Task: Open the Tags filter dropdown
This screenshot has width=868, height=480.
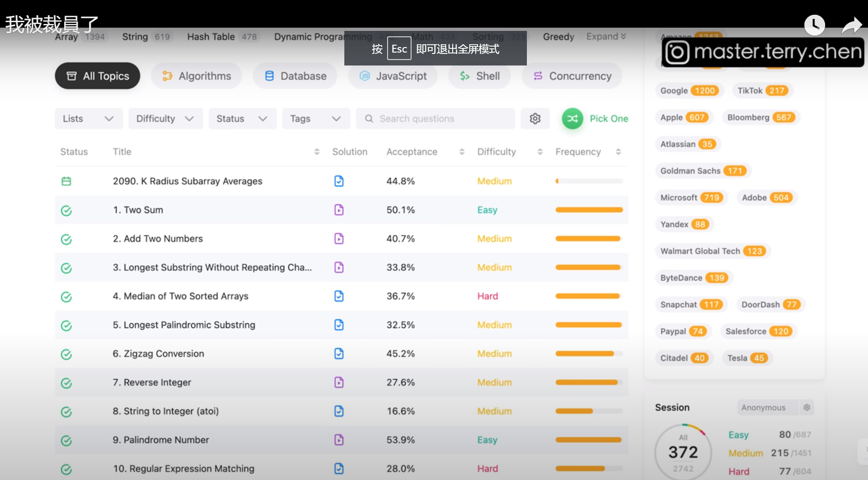Action: click(x=316, y=119)
